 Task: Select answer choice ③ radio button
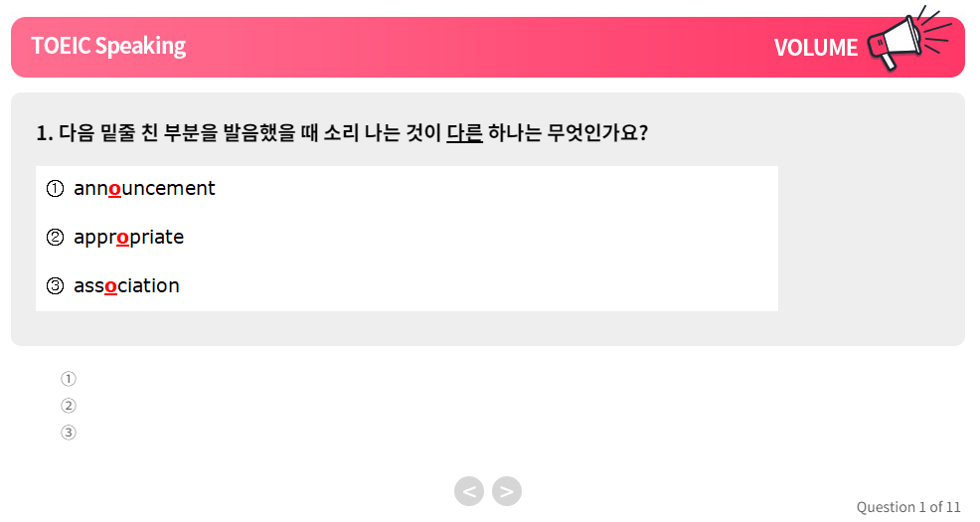(69, 433)
